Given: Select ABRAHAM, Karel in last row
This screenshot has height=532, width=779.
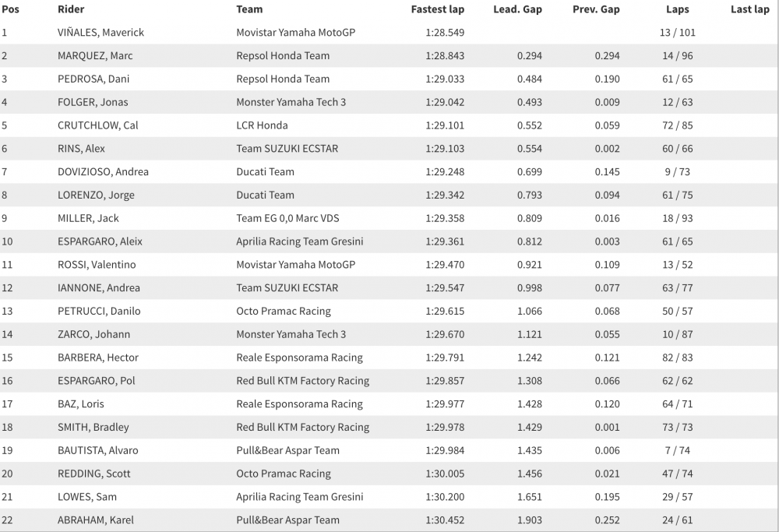Looking at the screenshot, I should pos(93,520).
